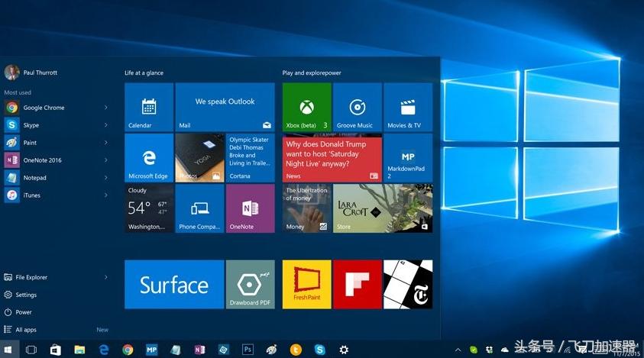
Task: Open the Calendar tile
Action: 149,107
